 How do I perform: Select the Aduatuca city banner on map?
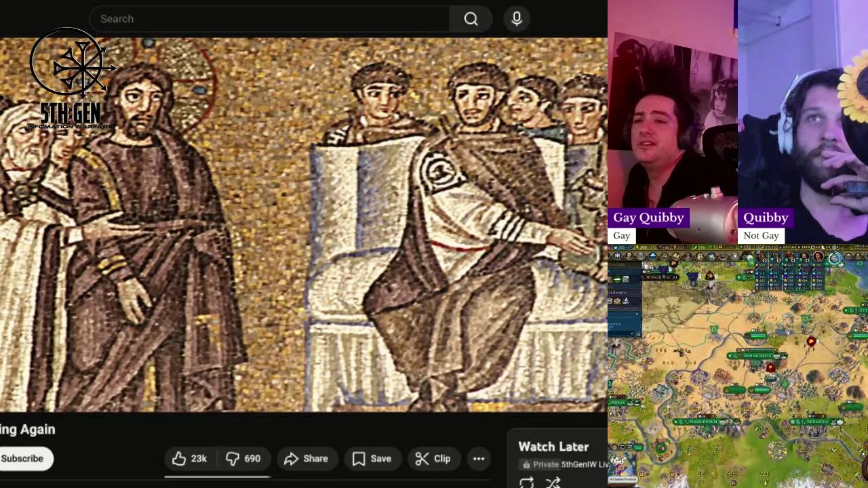(x=816, y=422)
